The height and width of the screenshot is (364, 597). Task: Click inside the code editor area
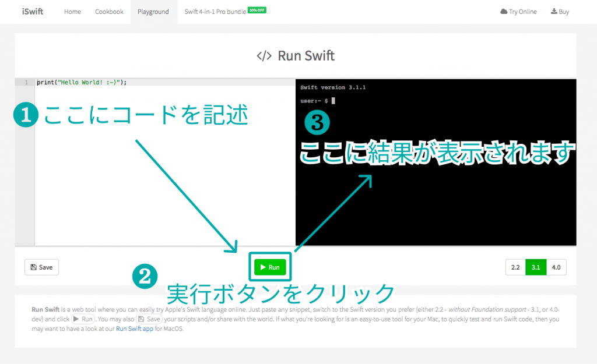click(x=163, y=175)
